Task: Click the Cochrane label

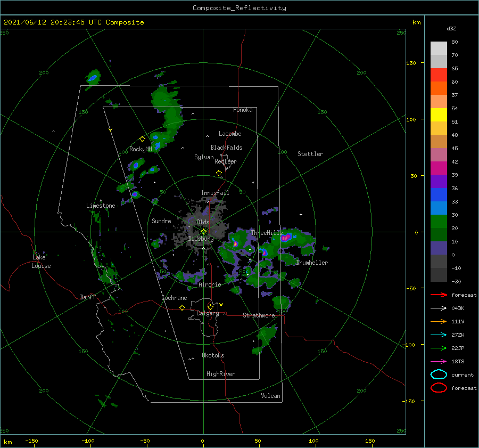Action: pyautogui.click(x=174, y=298)
